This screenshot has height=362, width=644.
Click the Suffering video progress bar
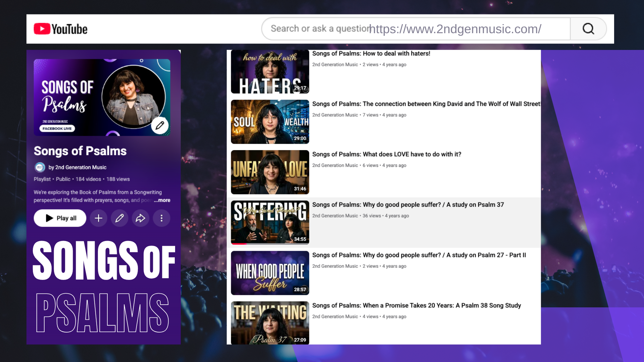click(270, 244)
